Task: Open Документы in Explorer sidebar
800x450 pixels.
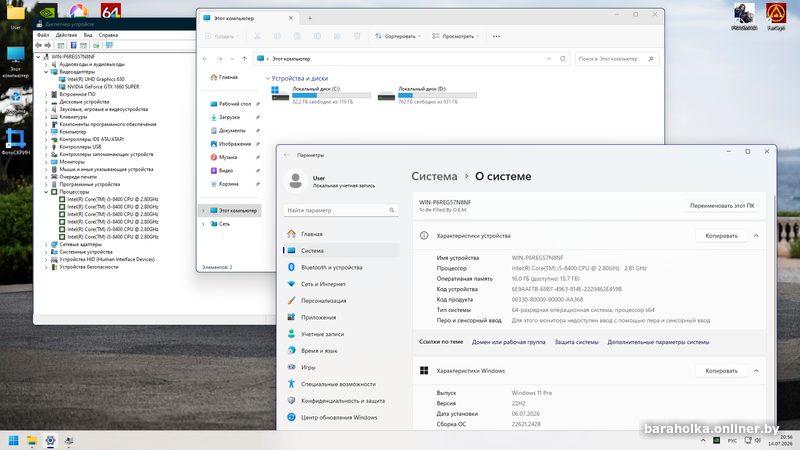Action: coord(232,131)
